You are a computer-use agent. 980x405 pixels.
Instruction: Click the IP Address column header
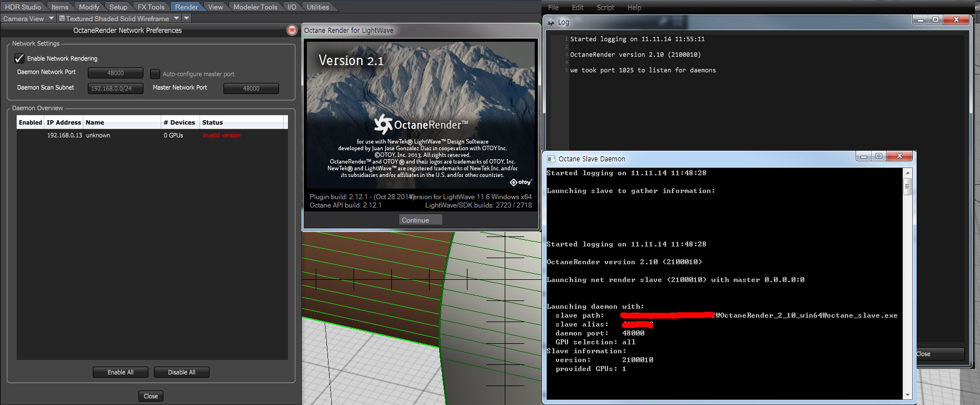click(x=64, y=122)
